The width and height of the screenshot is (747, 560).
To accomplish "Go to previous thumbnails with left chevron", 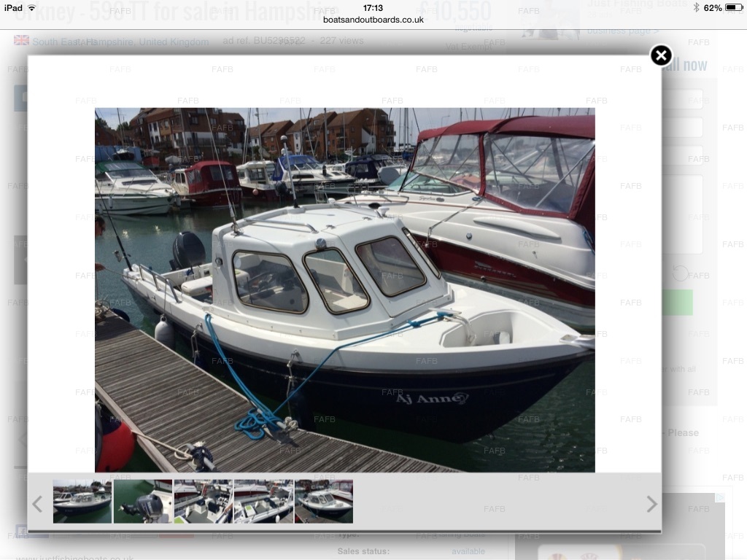I will (37, 503).
